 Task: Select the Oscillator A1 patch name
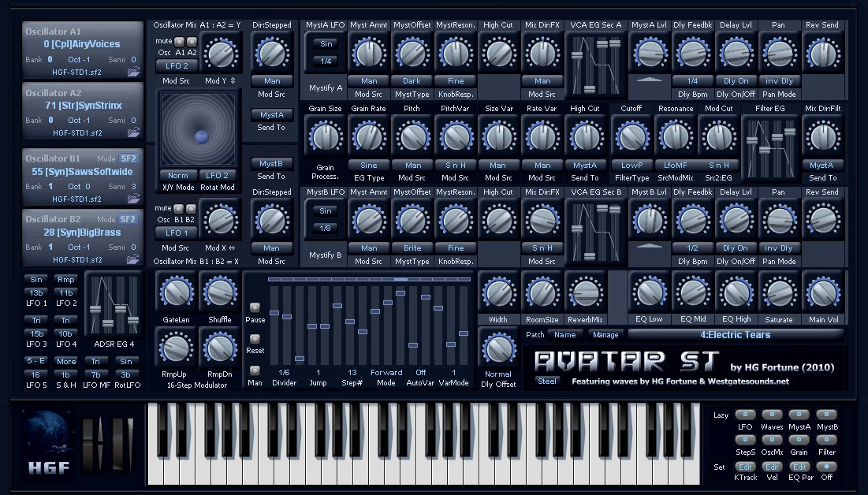point(82,43)
